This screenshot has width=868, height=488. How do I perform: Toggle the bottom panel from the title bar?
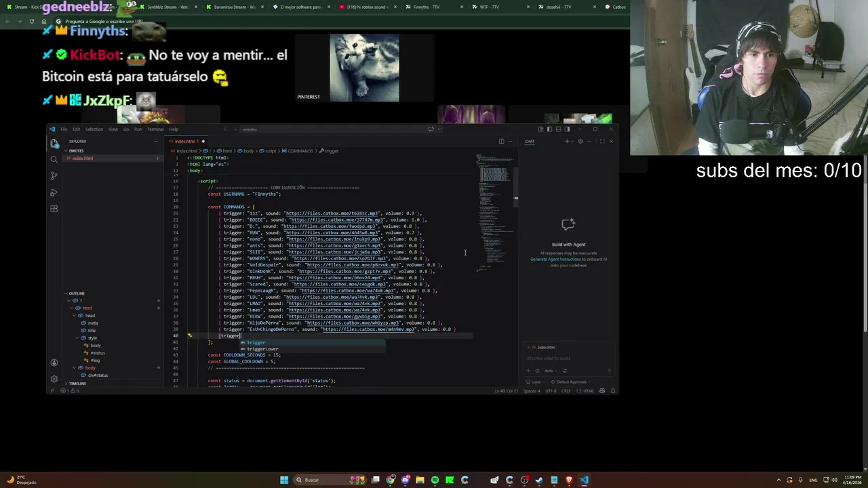[x=558, y=129]
